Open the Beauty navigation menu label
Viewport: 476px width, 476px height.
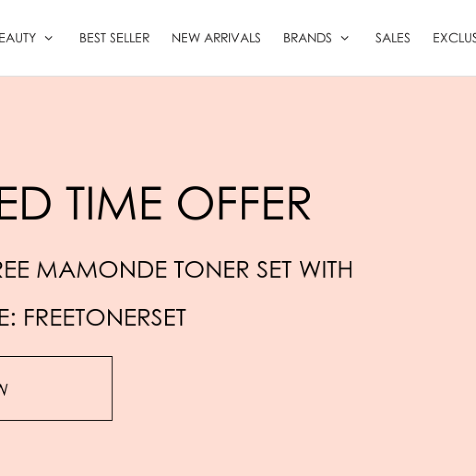(18, 38)
